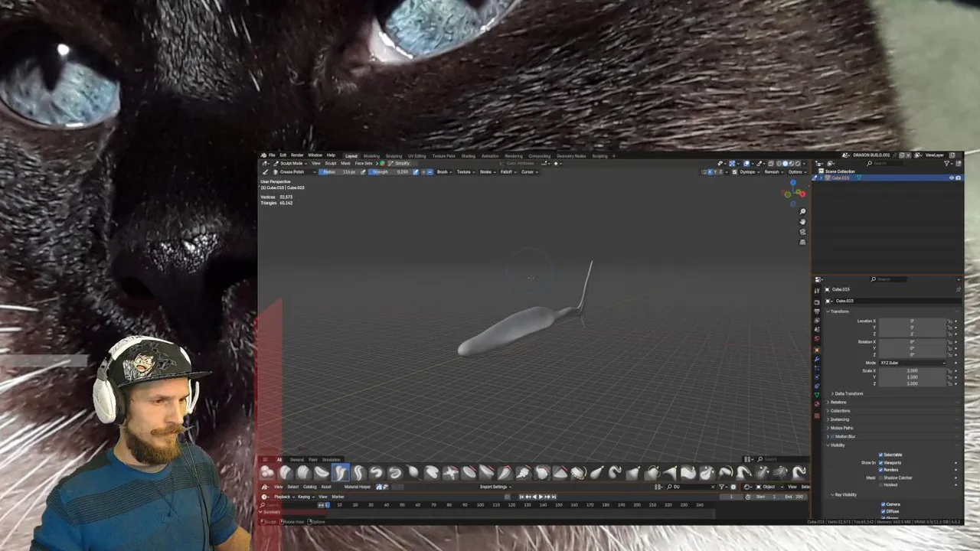Screen dimensions: 980x551
Task: Toggle the Viewports show-in checkbox
Action: (x=880, y=463)
